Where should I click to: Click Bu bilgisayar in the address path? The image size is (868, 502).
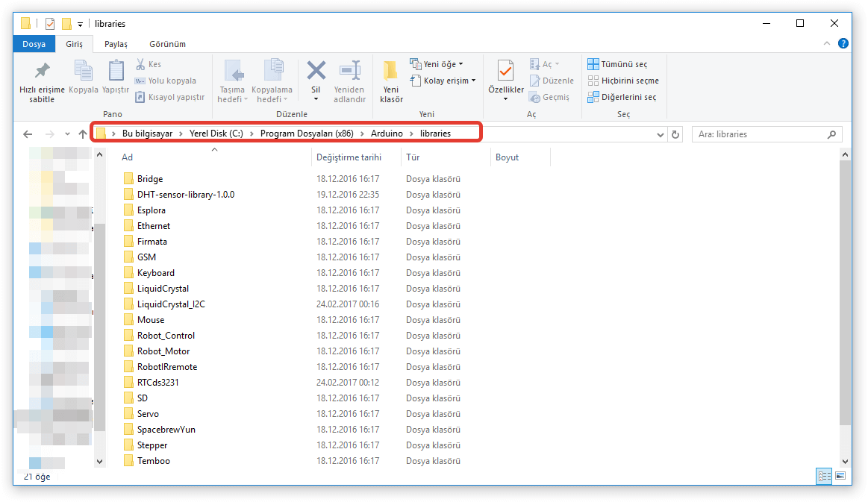click(147, 134)
